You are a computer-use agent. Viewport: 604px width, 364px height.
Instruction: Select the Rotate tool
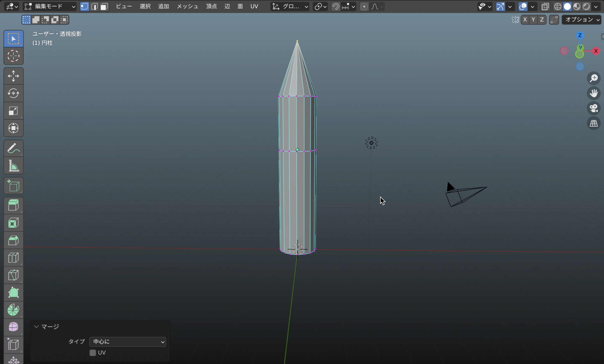pos(13,93)
